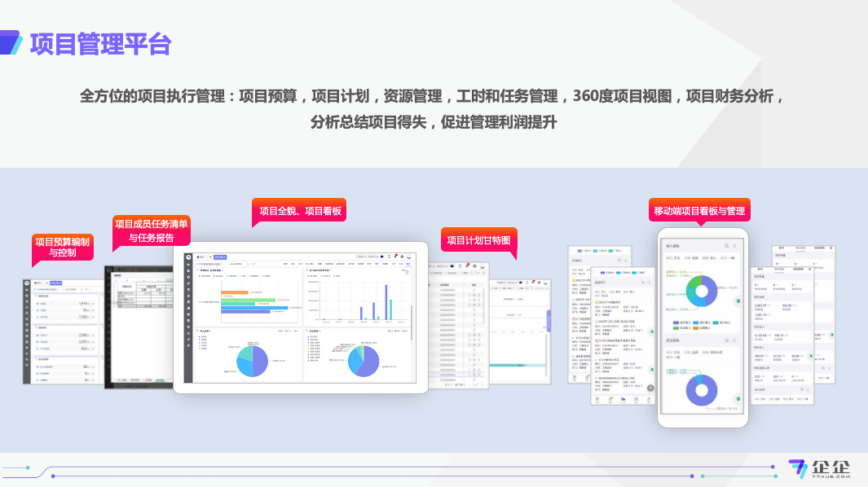This screenshot has height=487, width=868.
Task: Click the 移动端项目看板与管理 callout label
Action: click(x=698, y=211)
